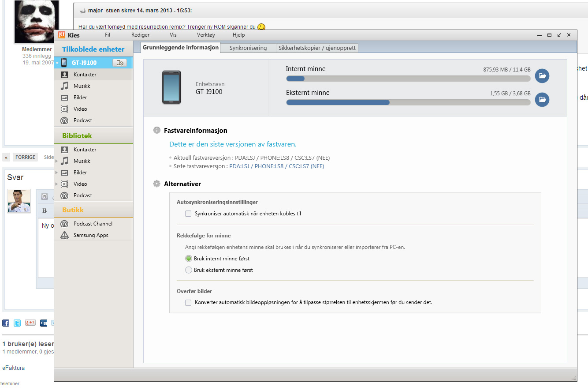Click into the forum reply text area

click(46, 247)
